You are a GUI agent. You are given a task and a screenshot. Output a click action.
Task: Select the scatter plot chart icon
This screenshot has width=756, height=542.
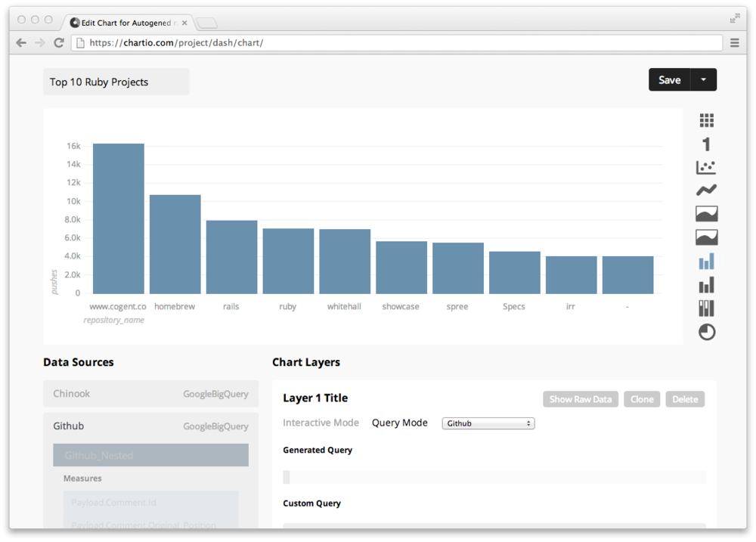706,167
